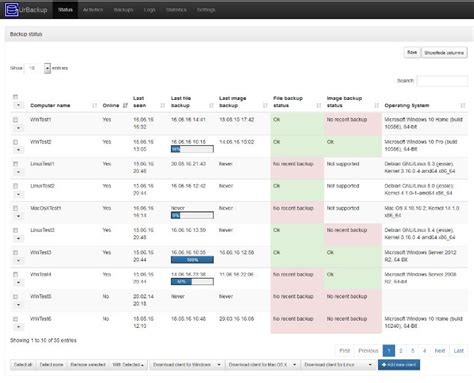Click the WinTest1 computer name
The height and width of the screenshot is (383, 474).
pos(41,119)
